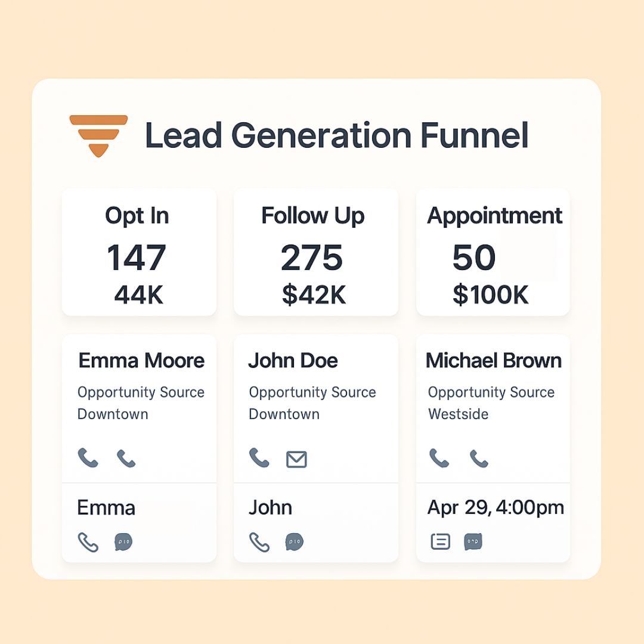Click the chat bubble icon below John
Viewport: 644px width, 644px height.
[x=295, y=541]
